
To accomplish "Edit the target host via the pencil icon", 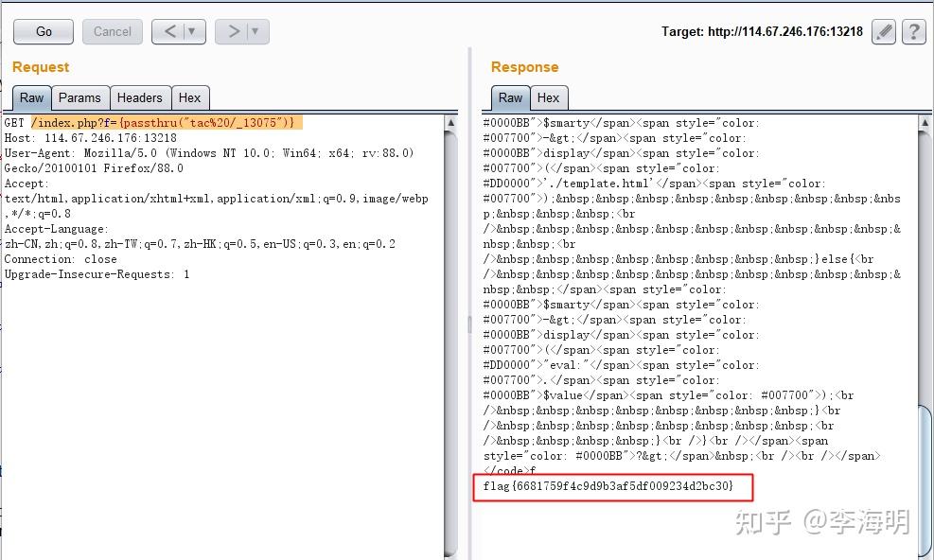I will pyautogui.click(x=883, y=31).
